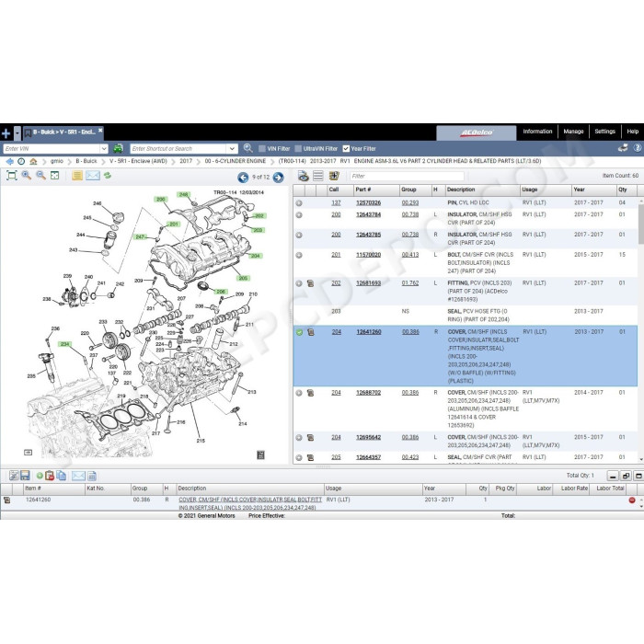The image size is (644, 644).
Task: Expand the VIN history dropdown
Action: click(x=104, y=149)
